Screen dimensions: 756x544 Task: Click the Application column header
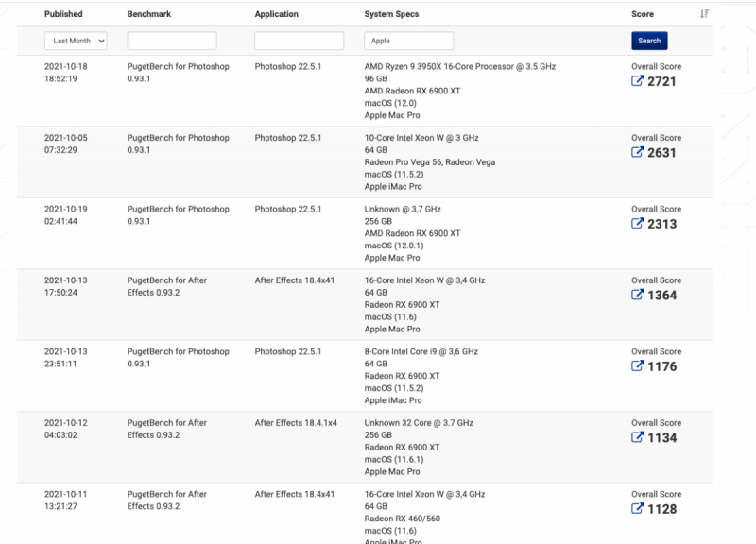point(276,14)
